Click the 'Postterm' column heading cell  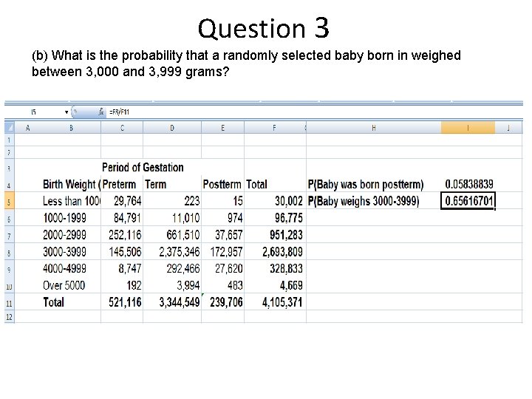[222, 184]
